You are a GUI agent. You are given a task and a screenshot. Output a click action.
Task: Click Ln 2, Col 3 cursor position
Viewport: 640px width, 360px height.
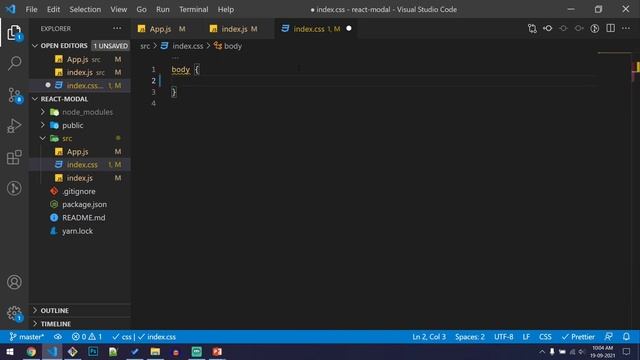pyautogui.click(x=429, y=337)
